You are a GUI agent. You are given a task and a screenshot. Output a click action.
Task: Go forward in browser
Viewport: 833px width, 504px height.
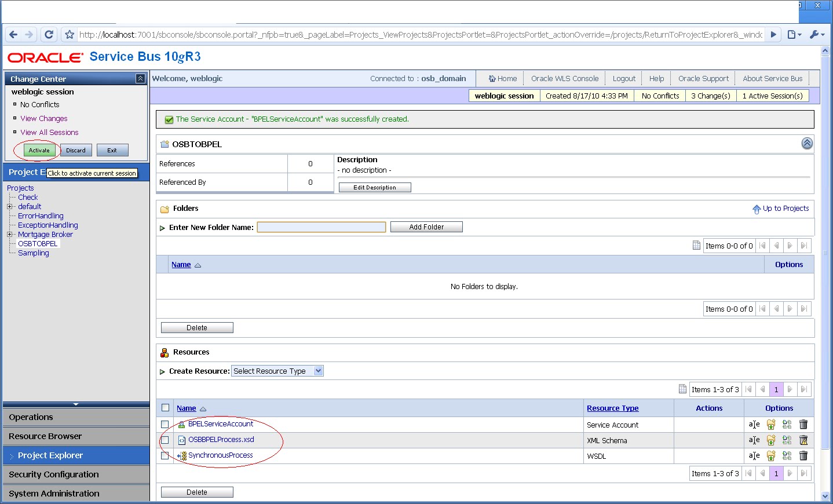point(29,34)
